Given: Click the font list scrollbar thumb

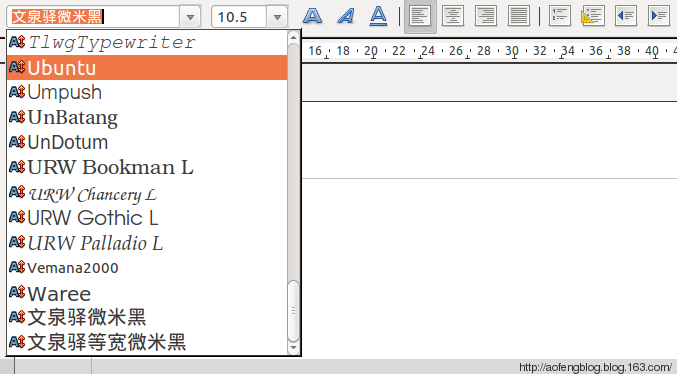Looking at the screenshot, I should 294,311.
